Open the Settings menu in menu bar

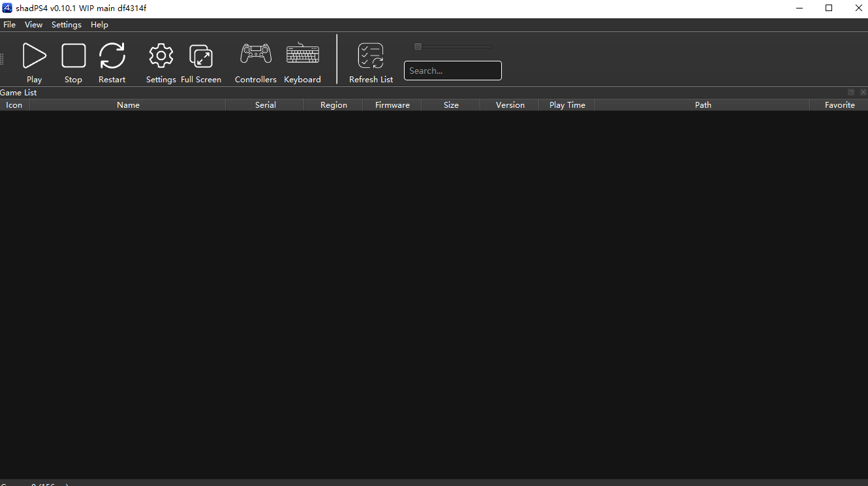point(67,25)
